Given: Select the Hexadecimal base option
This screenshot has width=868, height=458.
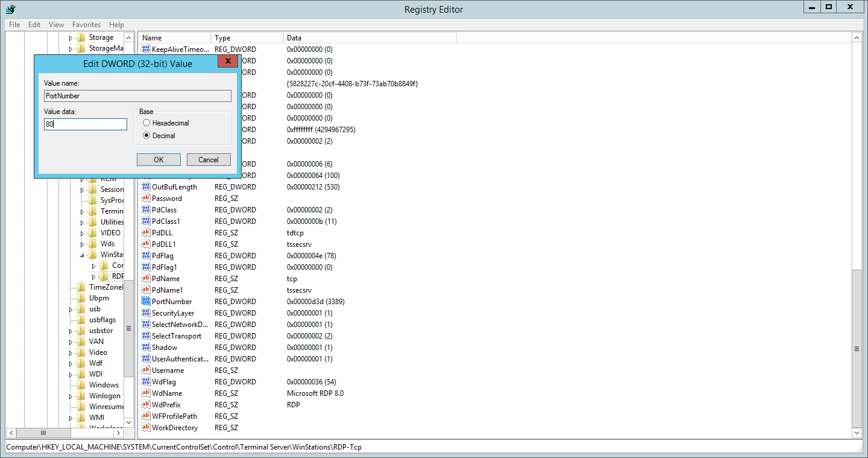Looking at the screenshot, I should click(x=146, y=123).
